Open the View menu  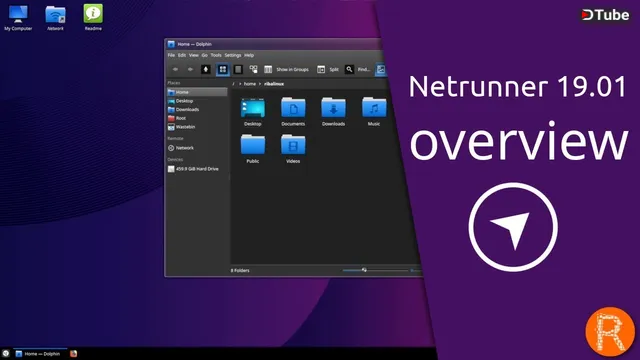tap(193, 55)
